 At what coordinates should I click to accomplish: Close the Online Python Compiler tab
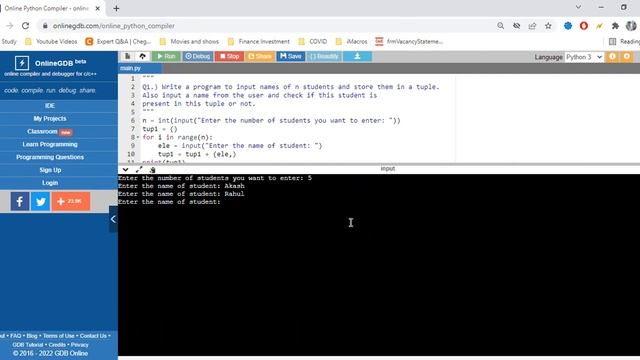[98, 8]
